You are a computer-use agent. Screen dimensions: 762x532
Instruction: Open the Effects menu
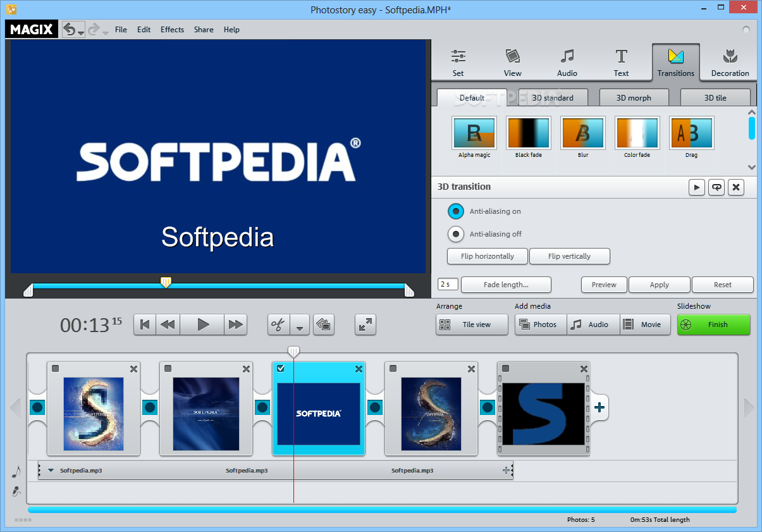pos(172,30)
